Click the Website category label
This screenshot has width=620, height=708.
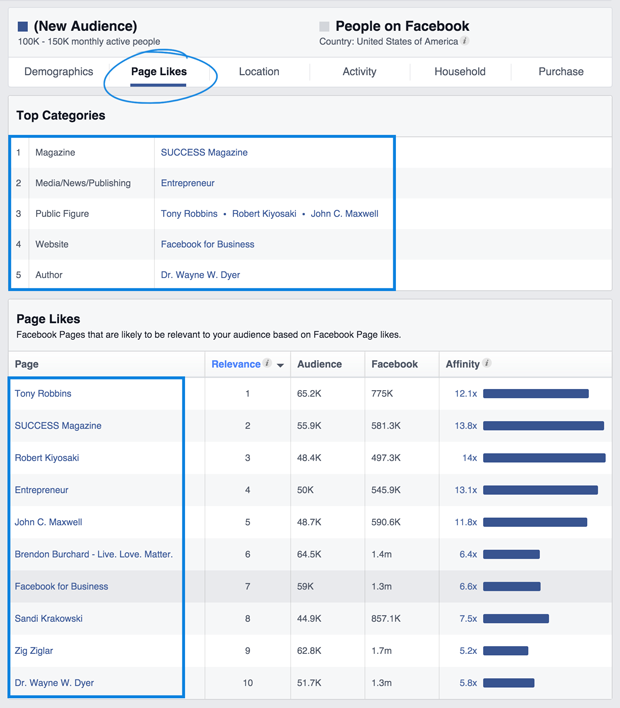[x=52, y=244]
